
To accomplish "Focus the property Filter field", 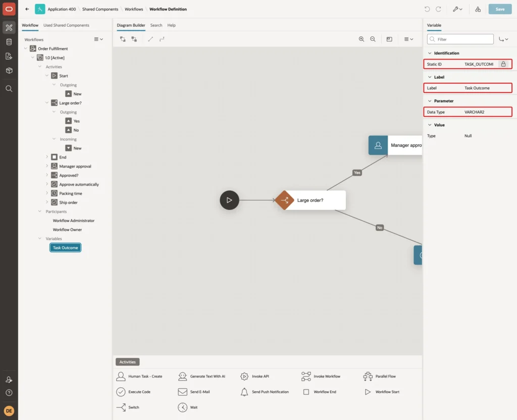I will pyautogui.click(x=460, y=39).
